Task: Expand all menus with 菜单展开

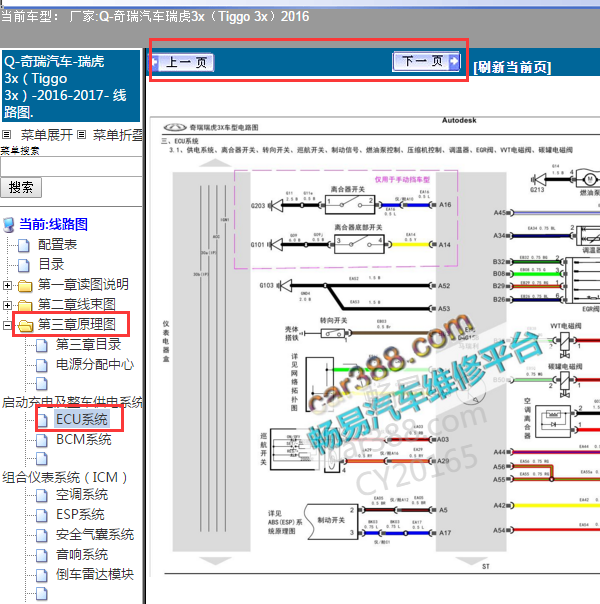Action: [47, 135]
